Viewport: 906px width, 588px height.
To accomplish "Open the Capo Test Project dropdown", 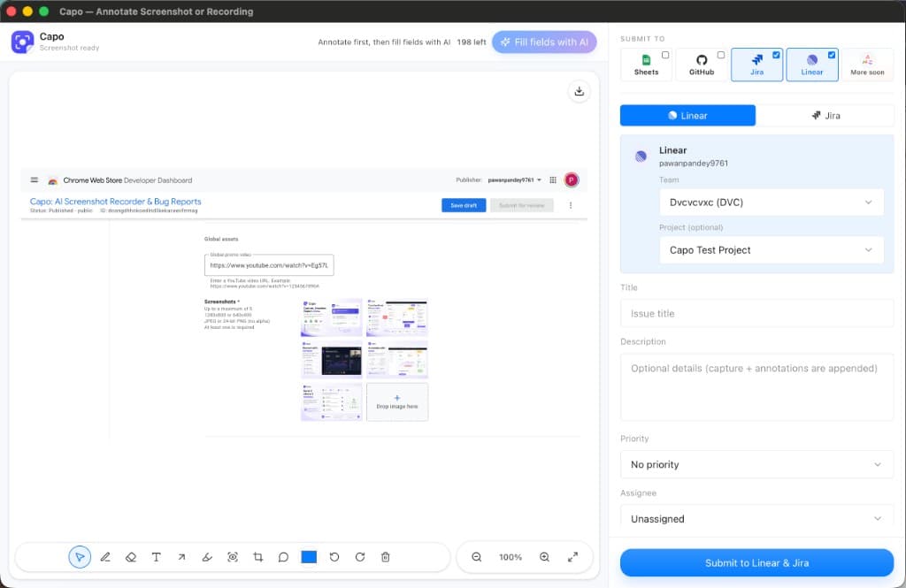I will [x=772, y=250].
